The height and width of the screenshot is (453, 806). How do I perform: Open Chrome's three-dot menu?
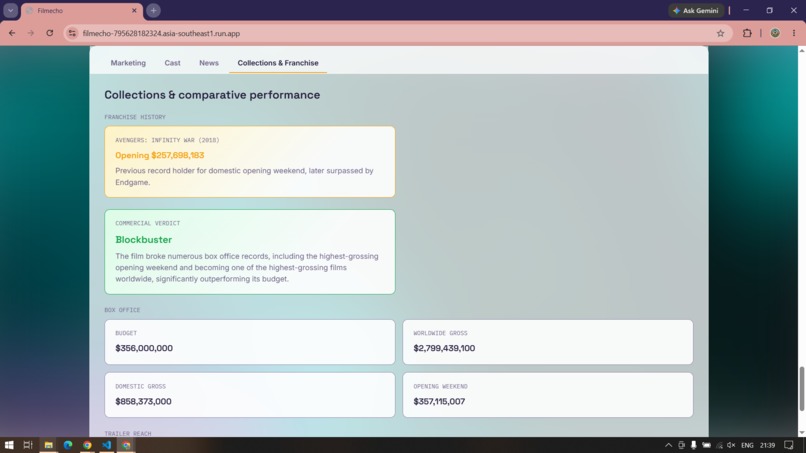[x=794, y=33]
